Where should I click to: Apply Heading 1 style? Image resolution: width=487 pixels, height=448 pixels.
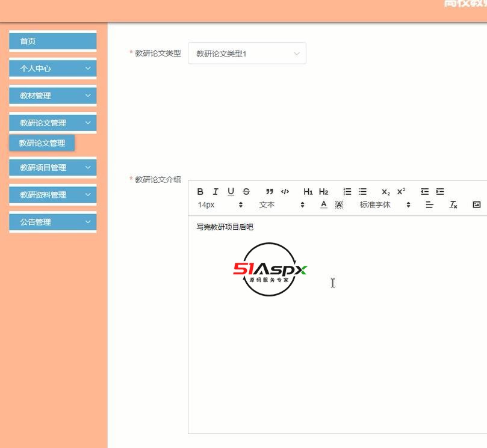(x=308, y=191)
